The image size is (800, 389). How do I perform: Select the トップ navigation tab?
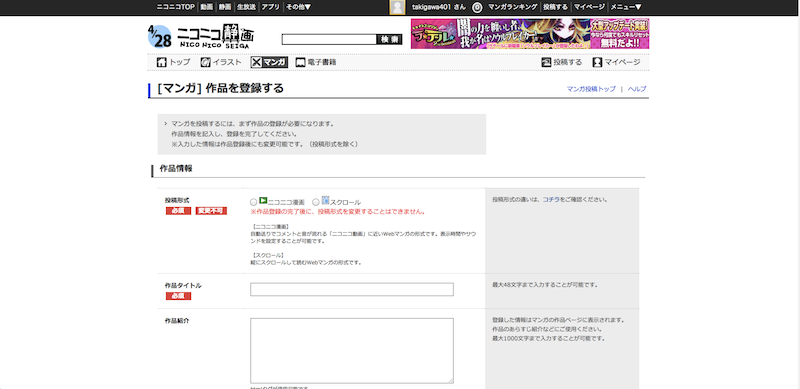point(180,62)
